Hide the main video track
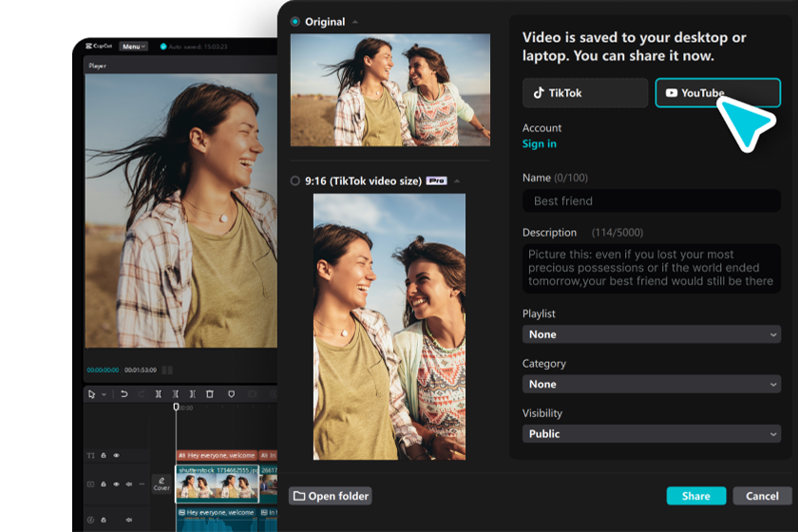 [117, 484]
